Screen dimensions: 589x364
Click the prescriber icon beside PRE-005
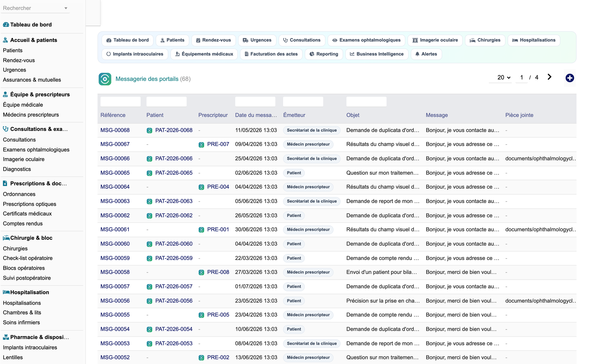pyautogui.click(x=201, y=315)
